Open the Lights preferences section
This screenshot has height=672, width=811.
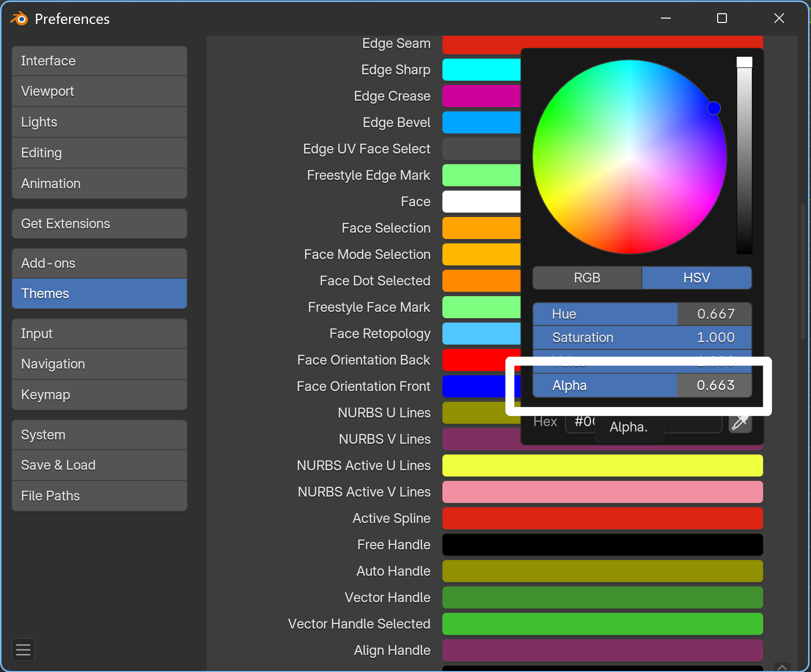100,122
